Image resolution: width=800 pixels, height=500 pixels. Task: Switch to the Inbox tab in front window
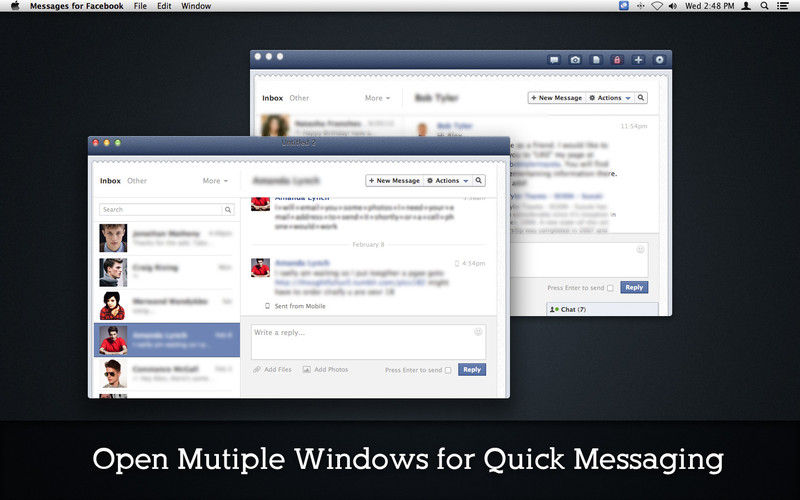point(110,181)
